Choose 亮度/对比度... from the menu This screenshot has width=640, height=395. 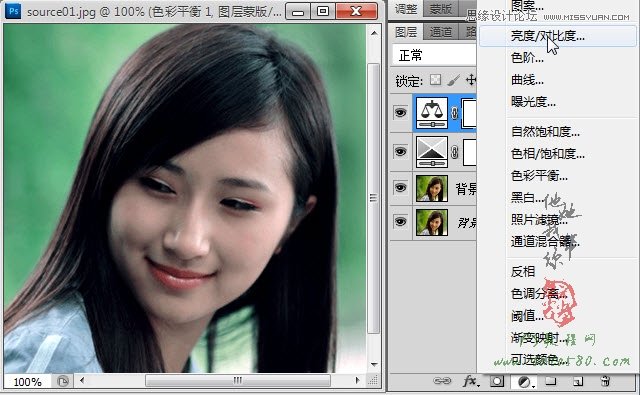point(558,36)
